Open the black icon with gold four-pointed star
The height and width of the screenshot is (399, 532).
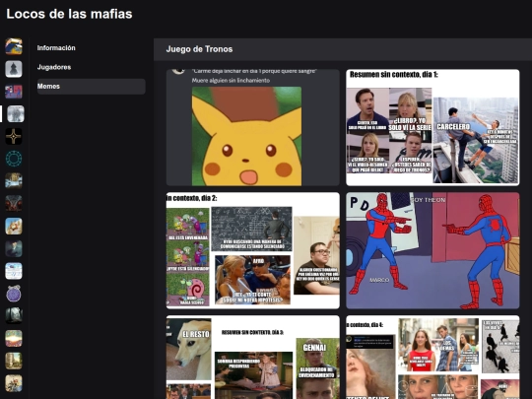[14, 136]
